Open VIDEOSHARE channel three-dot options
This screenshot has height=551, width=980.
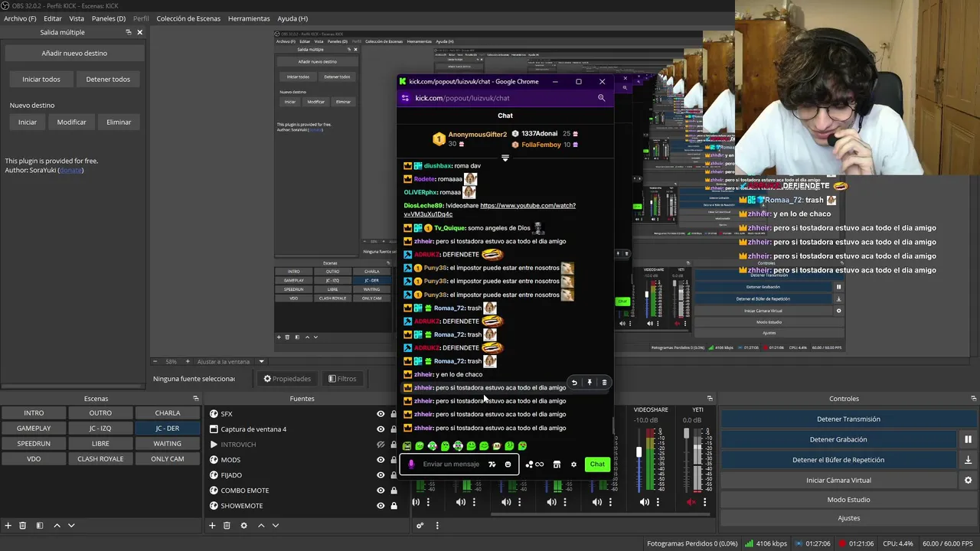point(658,502)
